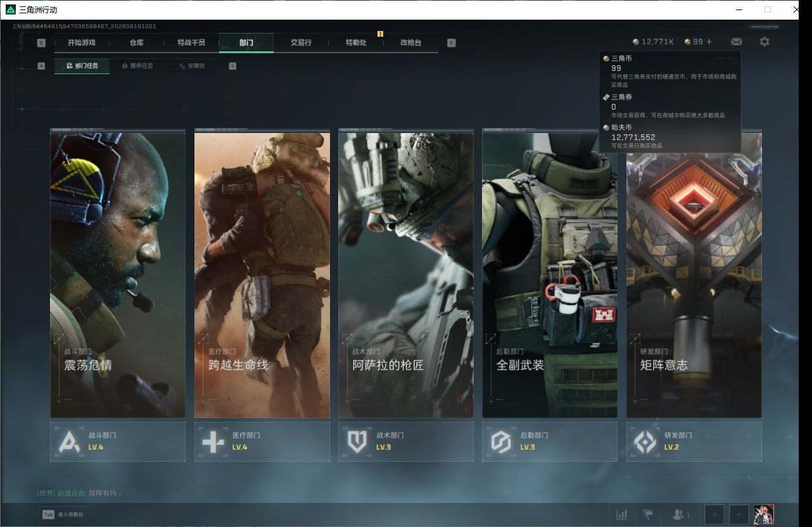Select the 部门 tab in top navigation
This screenshot has width=812, height=527.
pos(246,42)
